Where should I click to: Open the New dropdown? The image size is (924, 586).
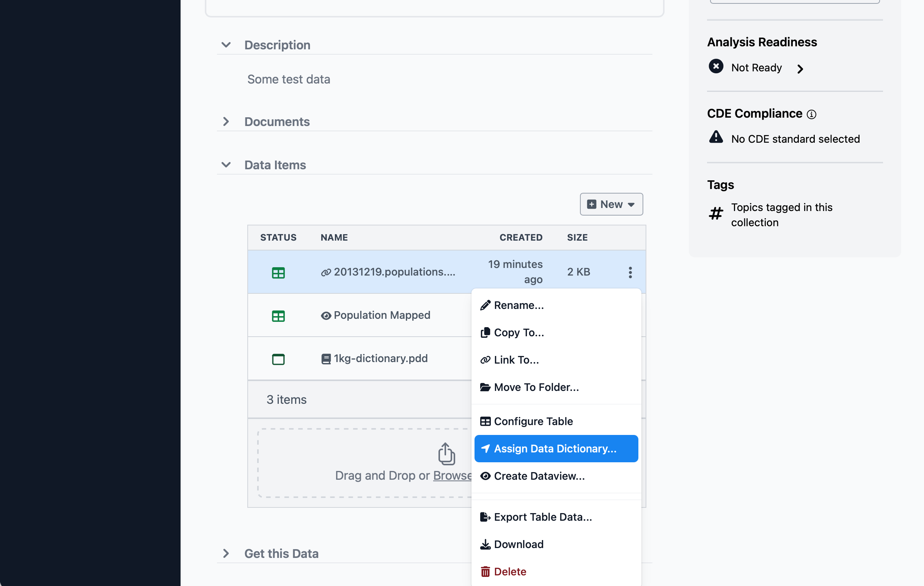click(x=611, y=204)
